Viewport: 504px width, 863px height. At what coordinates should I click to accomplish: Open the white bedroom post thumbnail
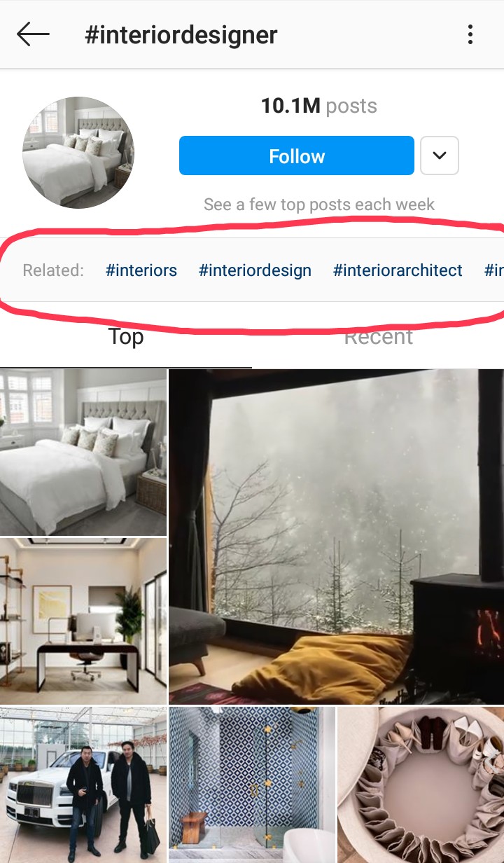point(83,453)
